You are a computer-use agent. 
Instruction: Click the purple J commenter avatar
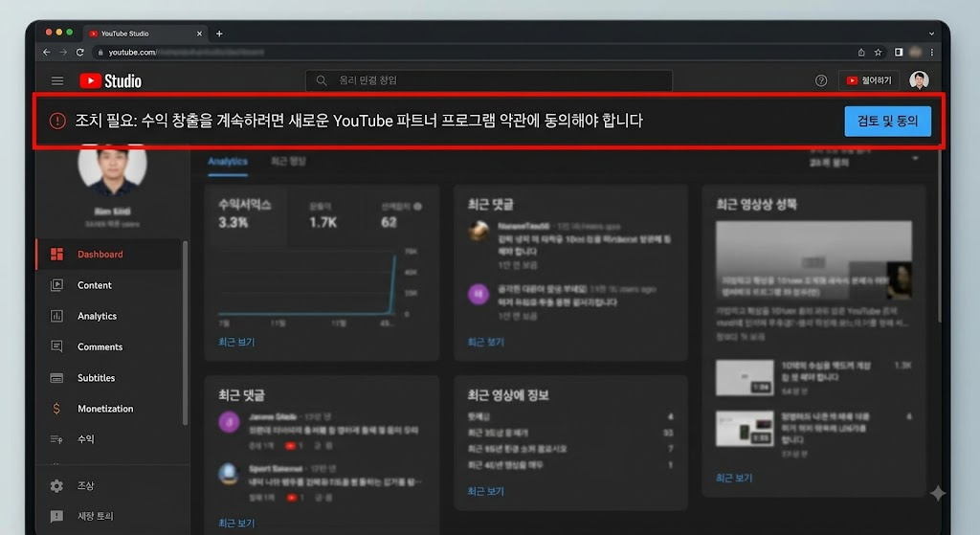(x=229, y=422)
